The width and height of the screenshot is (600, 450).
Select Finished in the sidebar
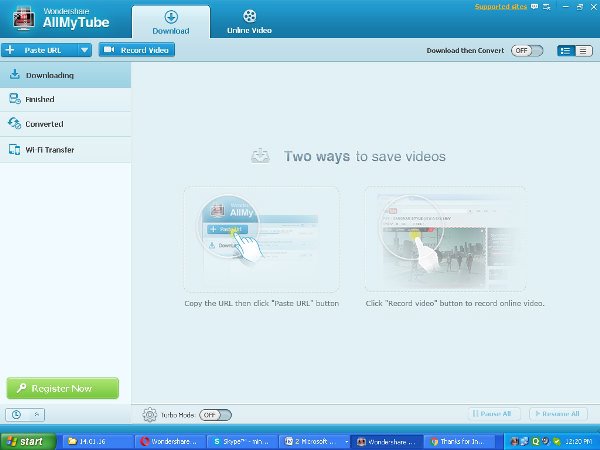click(65, 99)
